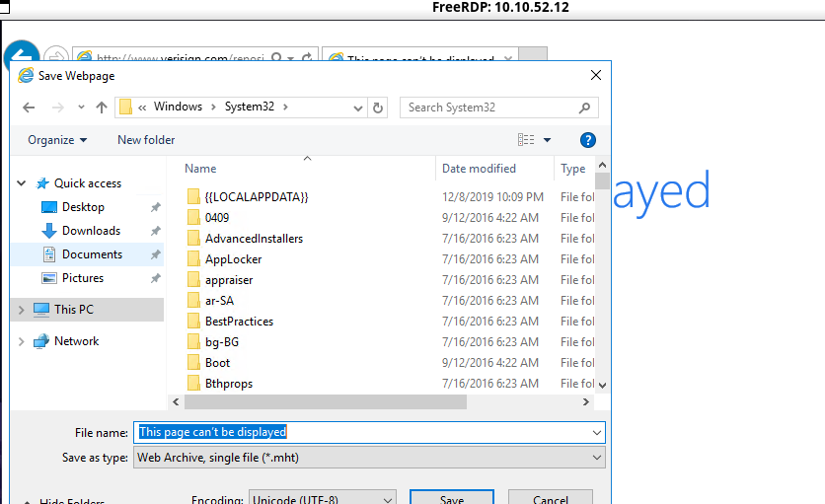Viewport: 825px width, 504px height.
Task: Click the change view icon
Action: tap(526, 140)
